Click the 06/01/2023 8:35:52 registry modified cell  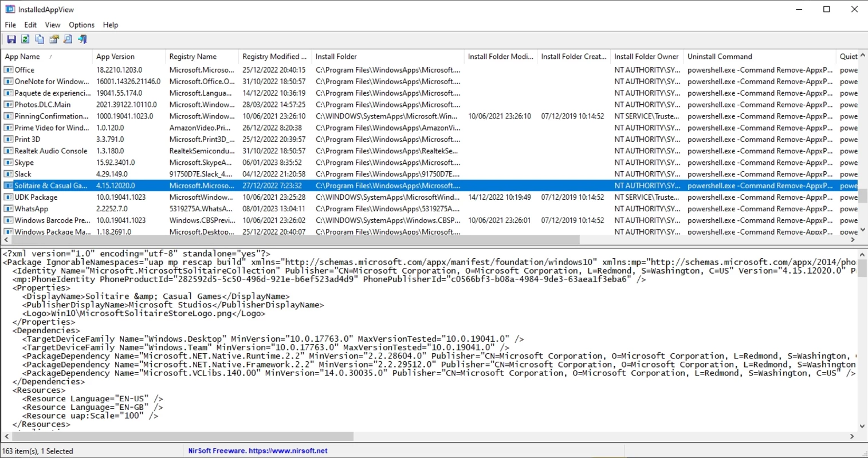click(272, 163)
